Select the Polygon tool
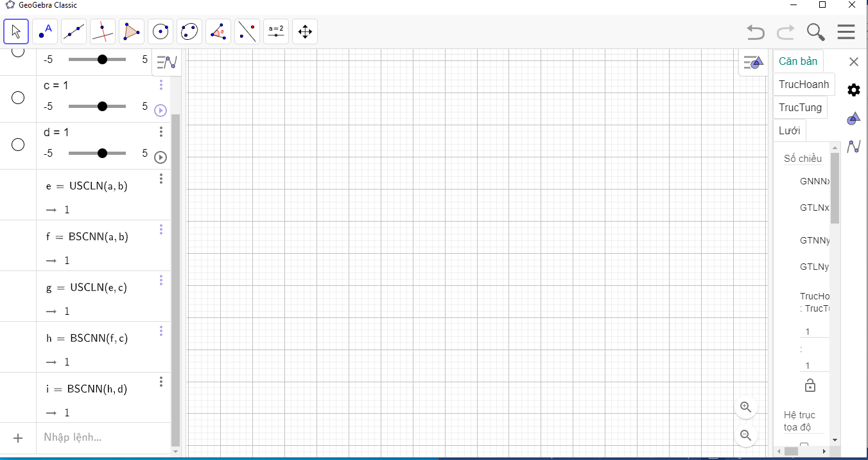The width and height of the screenshot is (868, 460). click(x=132, y=31)
